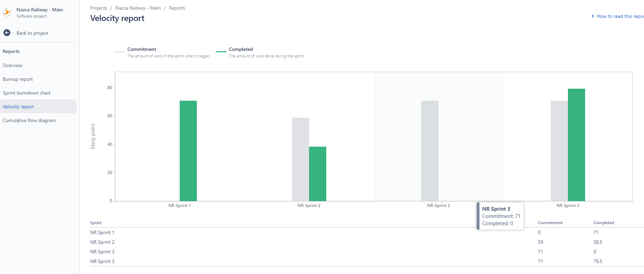Open Cumulative flow diagram
This screenshot has height=274, width=644.
point(29,120)
